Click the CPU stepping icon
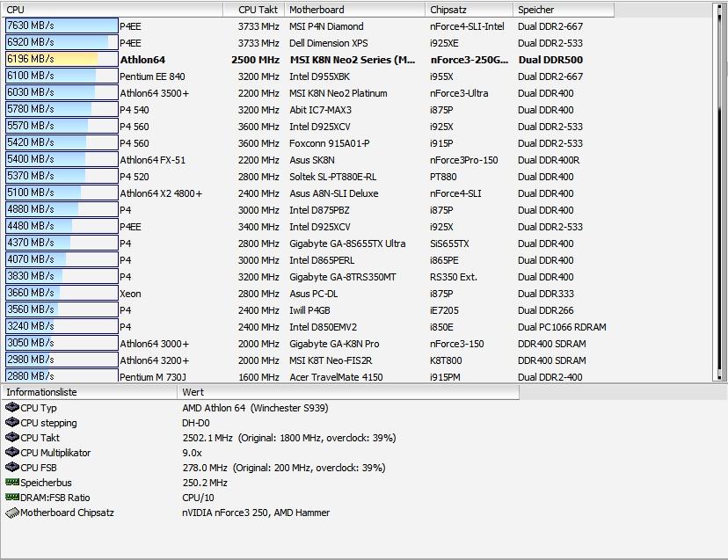Image resolution: width=728 pixels, height=560 pixels. pos(12,423)
